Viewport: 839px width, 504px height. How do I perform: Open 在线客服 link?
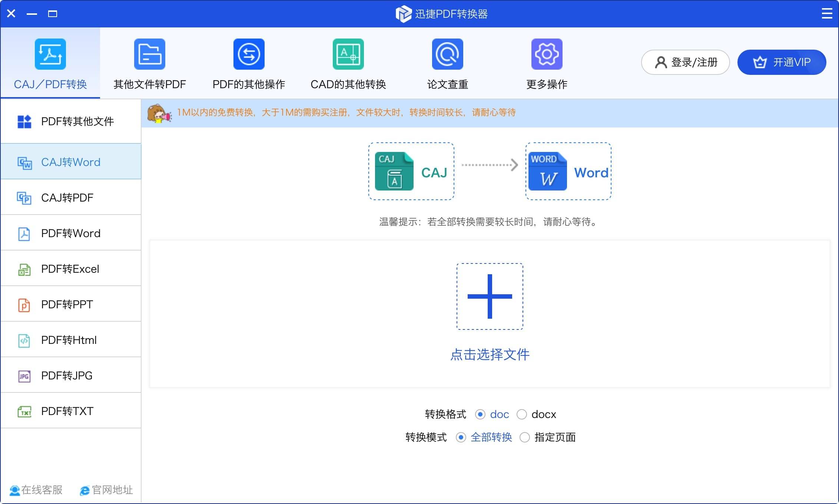click(36, 490)
